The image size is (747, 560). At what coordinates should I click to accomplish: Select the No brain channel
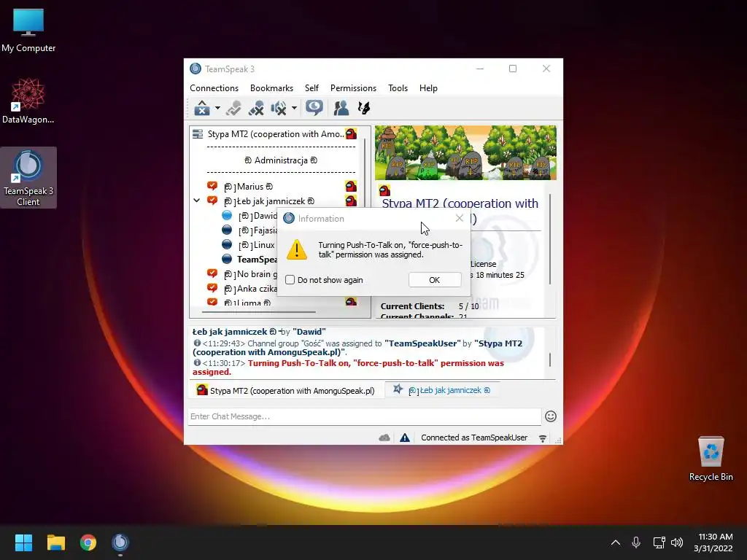pyautogui.click(x=250, y=274)
